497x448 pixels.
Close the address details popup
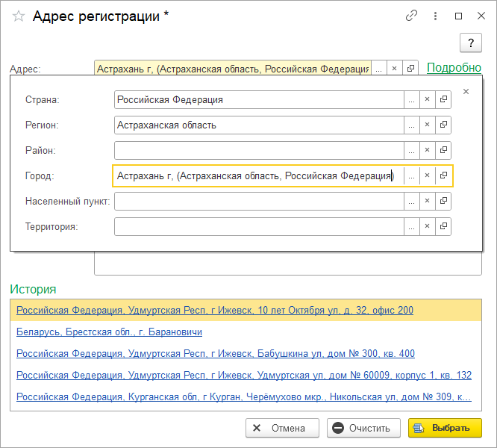pos(466,91)
